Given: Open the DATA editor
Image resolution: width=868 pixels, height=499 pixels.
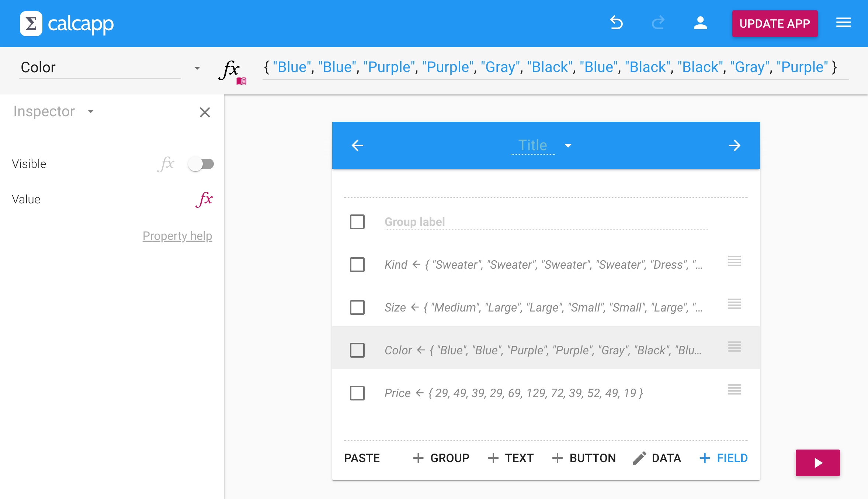Looking at the screenshot, I should [657, 458].
